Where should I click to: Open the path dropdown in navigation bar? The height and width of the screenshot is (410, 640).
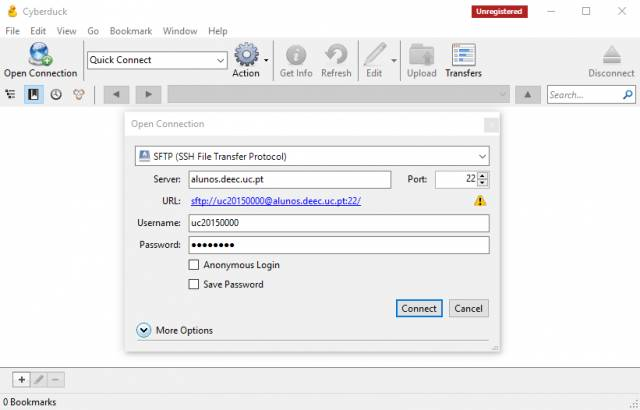(x=502, y=95)
